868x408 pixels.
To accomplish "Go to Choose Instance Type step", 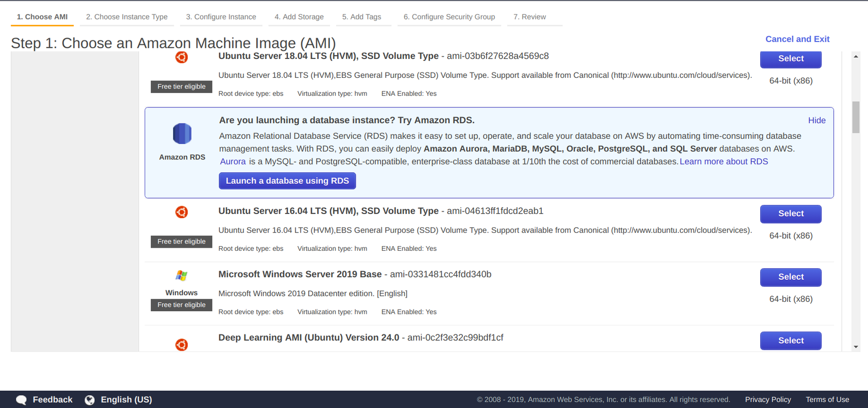I will [x=127, y=17].
